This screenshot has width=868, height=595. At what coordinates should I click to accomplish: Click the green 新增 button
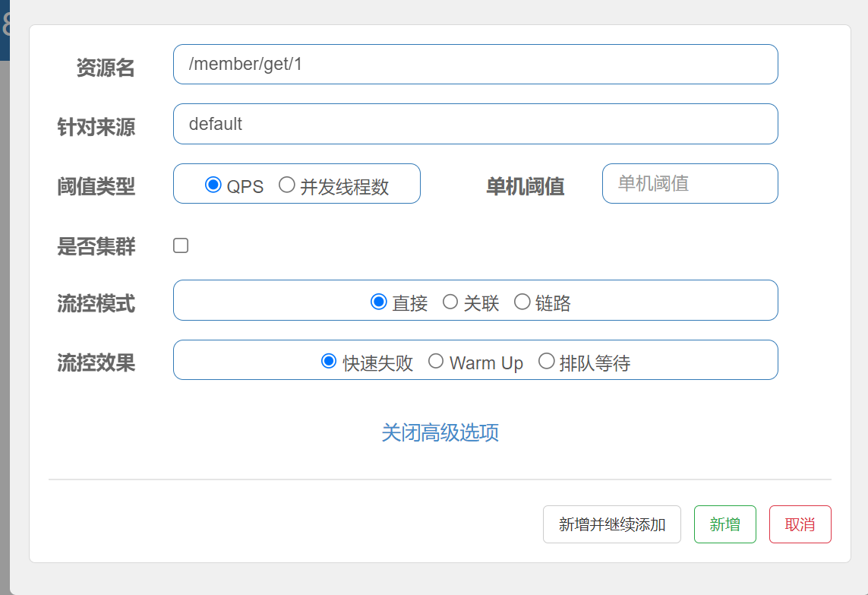coord(724,524)
